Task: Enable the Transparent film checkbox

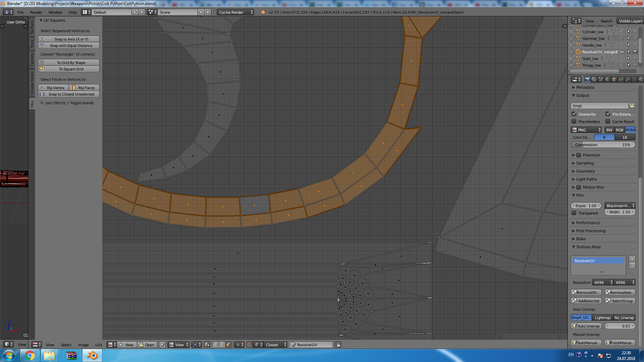Action: [x=574, y=213]
